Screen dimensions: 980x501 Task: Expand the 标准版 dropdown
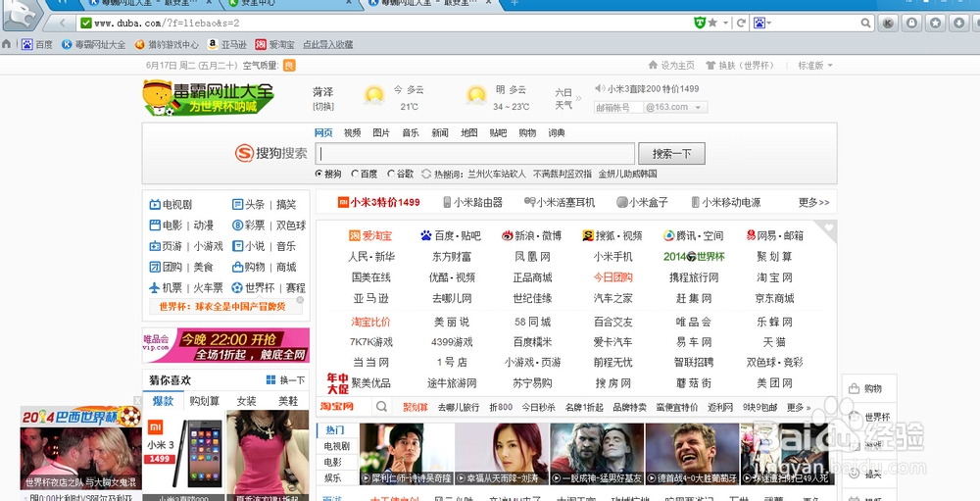click(x=815, y=65)
